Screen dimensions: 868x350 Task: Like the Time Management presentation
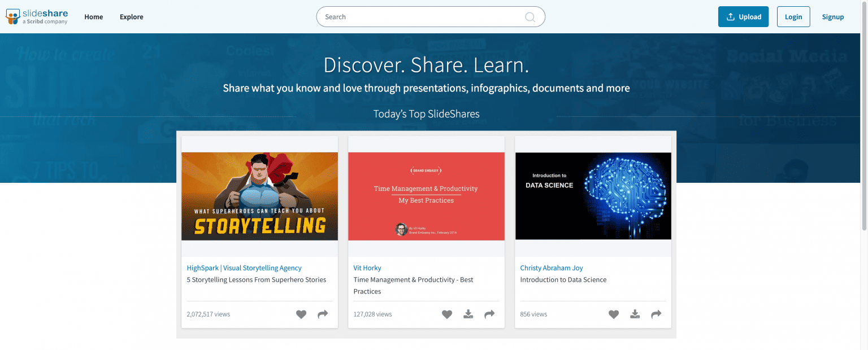pos(447,314)
